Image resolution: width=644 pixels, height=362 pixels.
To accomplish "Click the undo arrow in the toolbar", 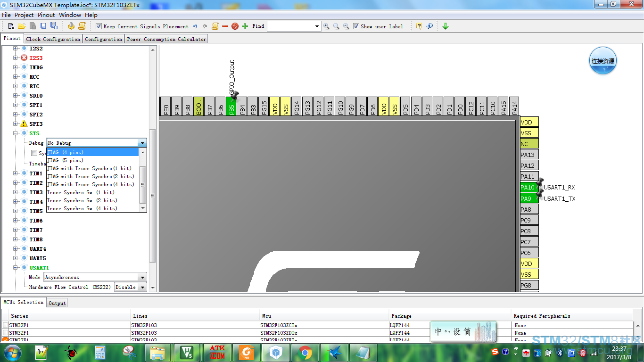I will click(x=195, y=26).
